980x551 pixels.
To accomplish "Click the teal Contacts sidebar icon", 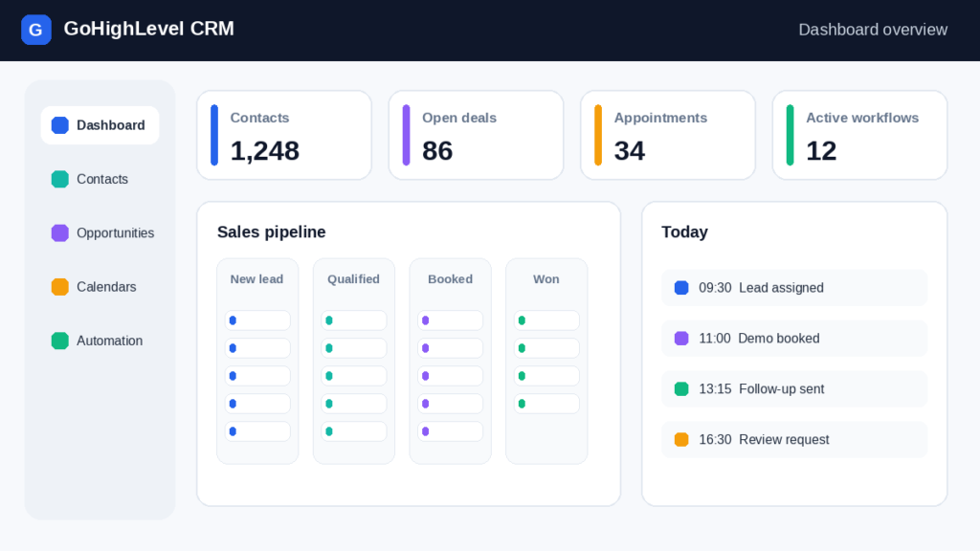I will pyautogui.click(x=60, y=179).
